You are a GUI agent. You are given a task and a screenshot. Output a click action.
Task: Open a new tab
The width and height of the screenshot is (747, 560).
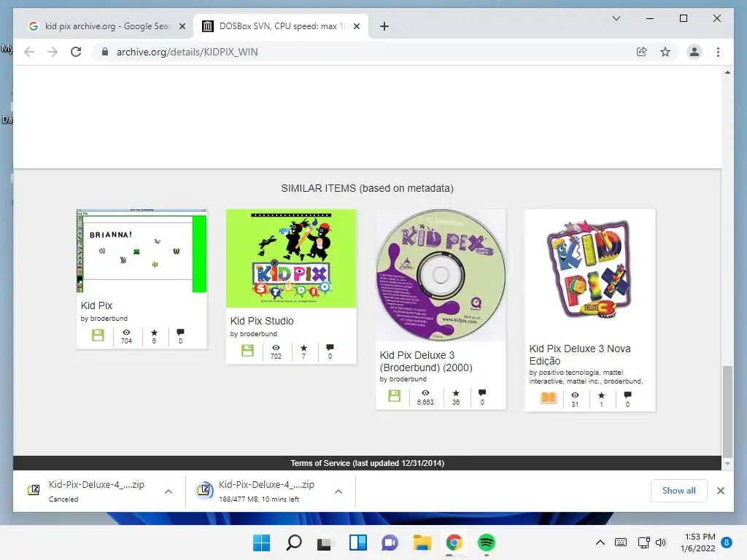coord(384,26)
